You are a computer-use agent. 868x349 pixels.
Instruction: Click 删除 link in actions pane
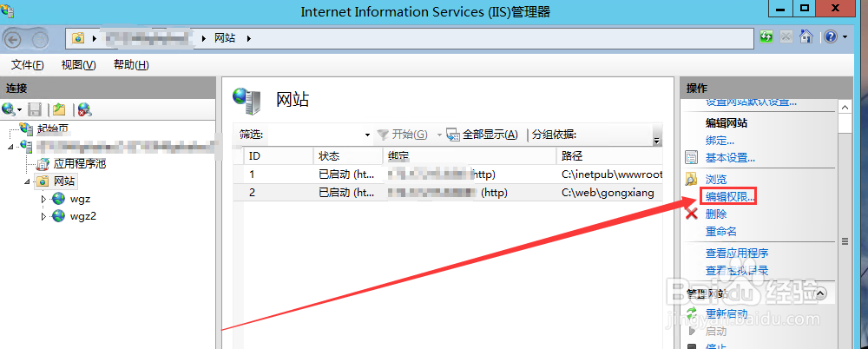point(716,214)
